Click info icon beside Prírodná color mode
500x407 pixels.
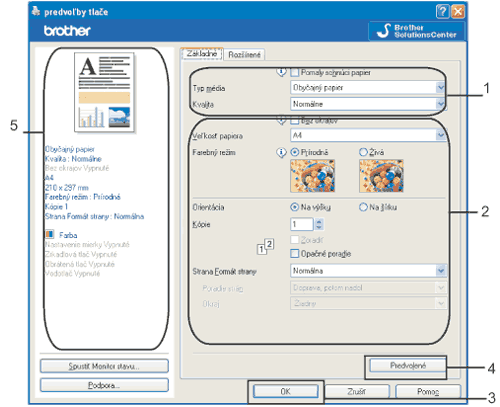pos(281,153)
